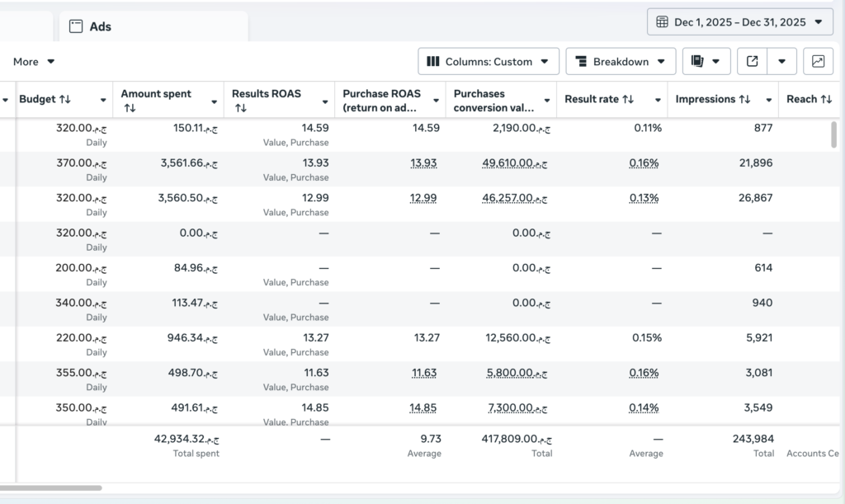Sort Amount spent column arrows
This screenshot has height=504, width=845.
coord(130,108)
